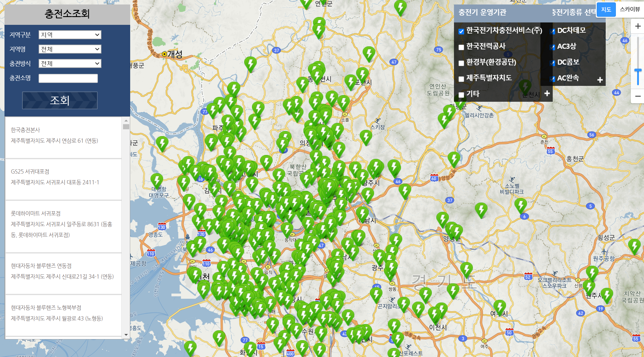The height and width of the screenshot is (357, 644).
Task: Click the charger marker above 이천시 label
Action: [434, 315]
